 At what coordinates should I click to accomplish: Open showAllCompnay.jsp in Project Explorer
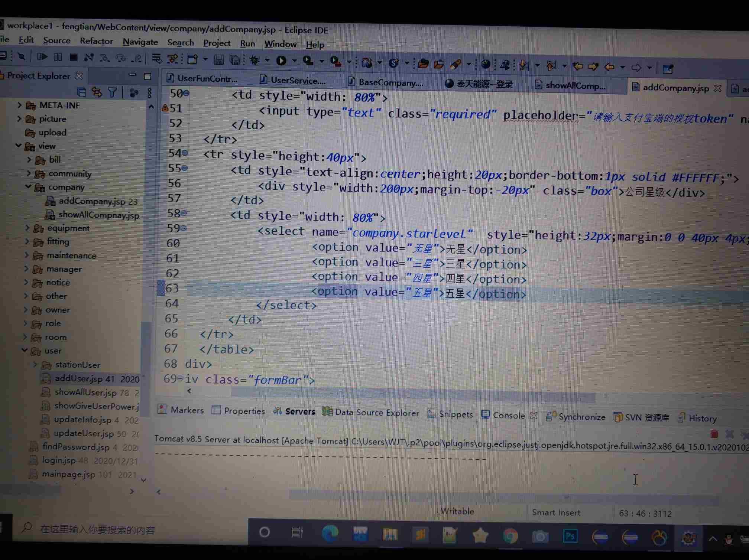point(98,215)
